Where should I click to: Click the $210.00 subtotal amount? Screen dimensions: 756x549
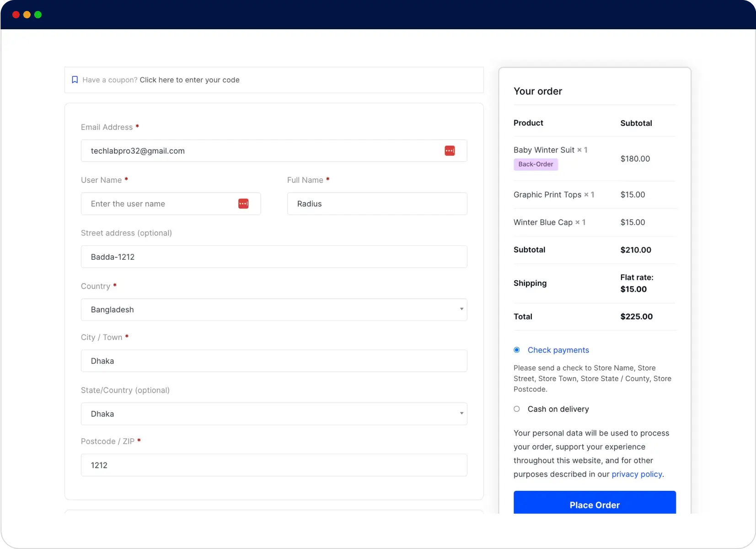click(x=636, y=250)
